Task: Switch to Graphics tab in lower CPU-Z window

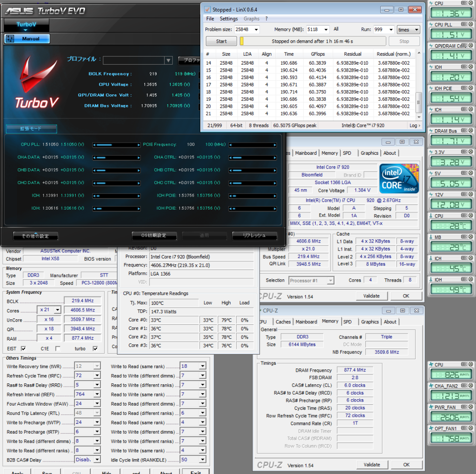Action: (x=370, y=322)
